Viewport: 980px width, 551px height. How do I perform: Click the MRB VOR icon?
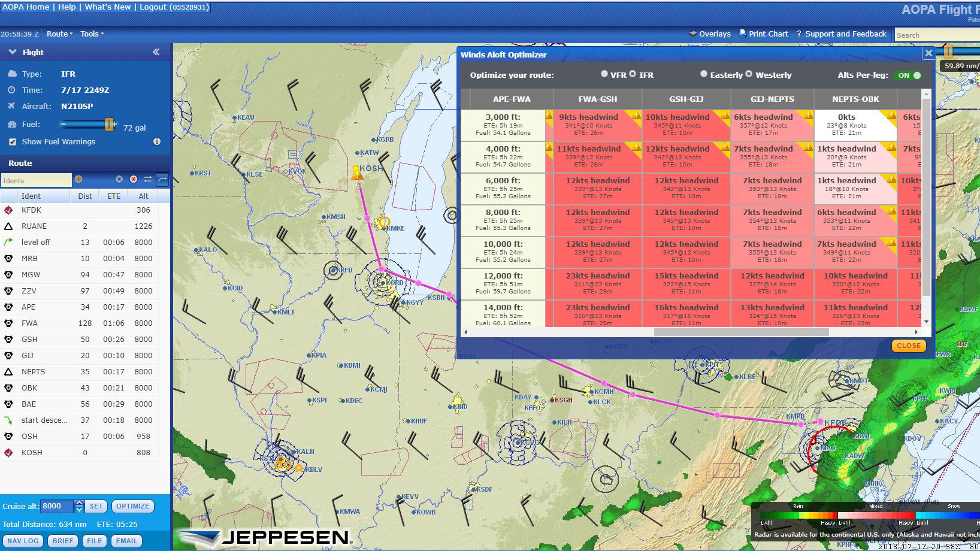pos(8,259)
